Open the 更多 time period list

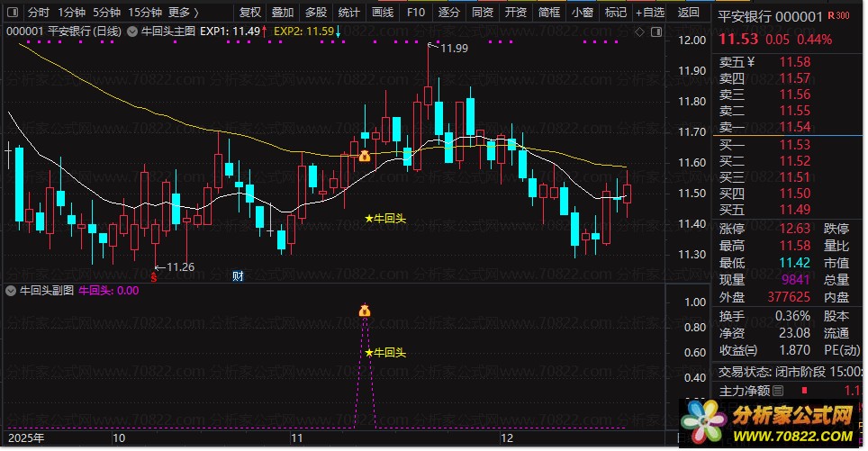tap(183, 13)
